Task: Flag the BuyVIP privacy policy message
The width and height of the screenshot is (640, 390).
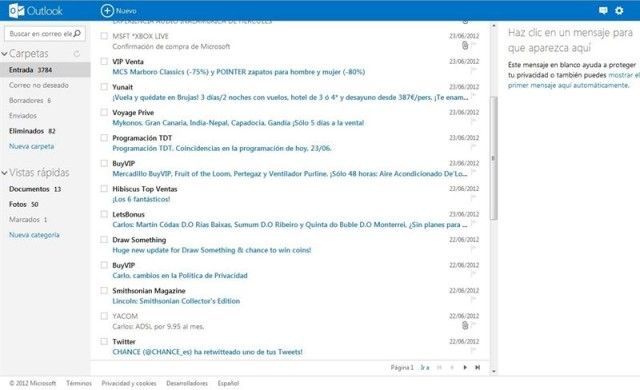Action: click(x=473, y=274)
